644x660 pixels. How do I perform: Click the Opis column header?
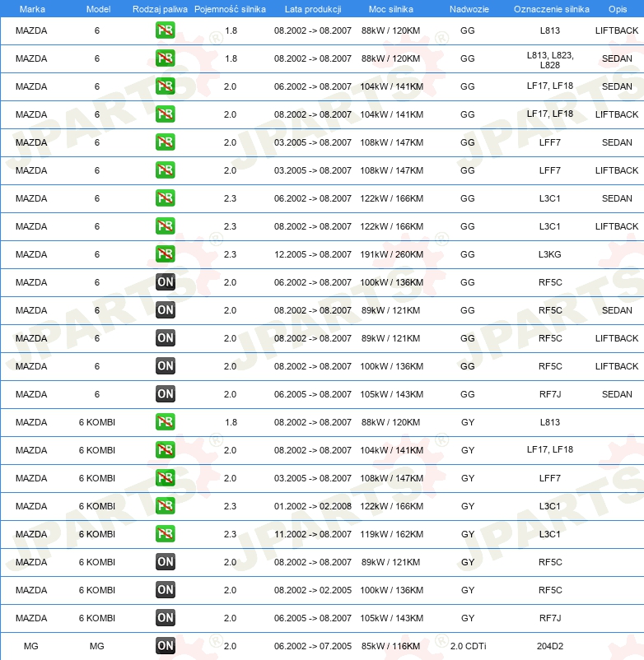(x=618, y=9)
